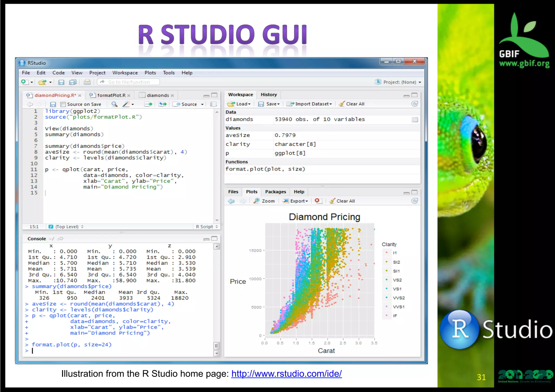Open the Plots menu

click(x=150, y=73)
